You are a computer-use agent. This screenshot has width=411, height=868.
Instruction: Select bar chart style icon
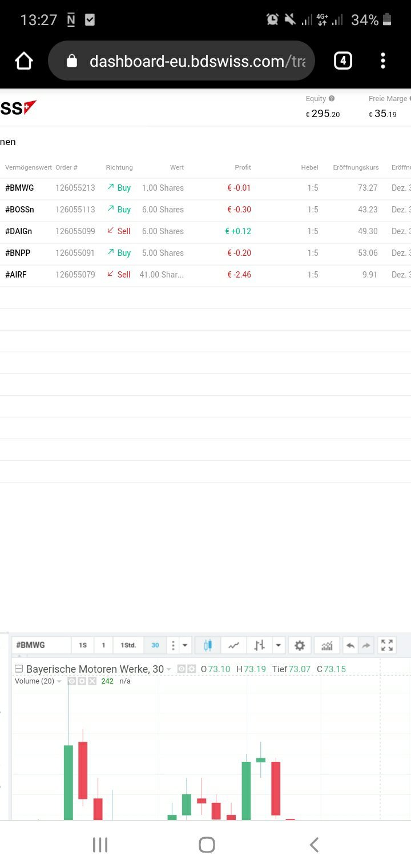(260, 645)
